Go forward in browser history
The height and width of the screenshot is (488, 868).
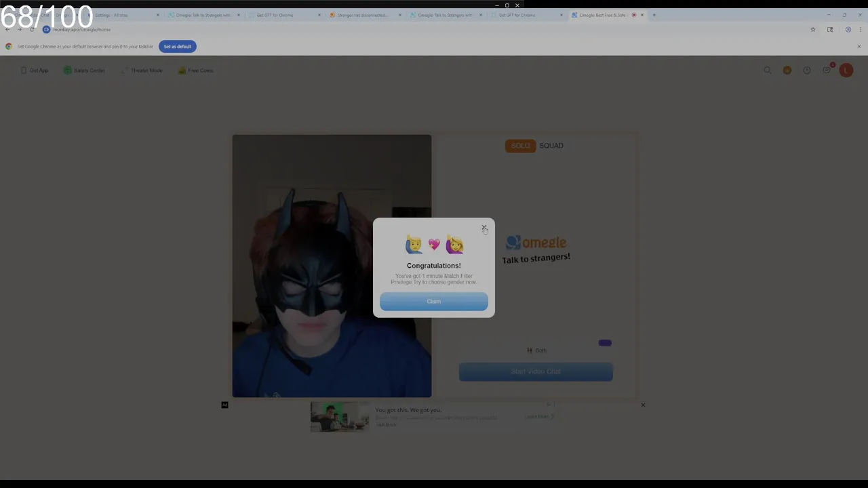[19, 30]
